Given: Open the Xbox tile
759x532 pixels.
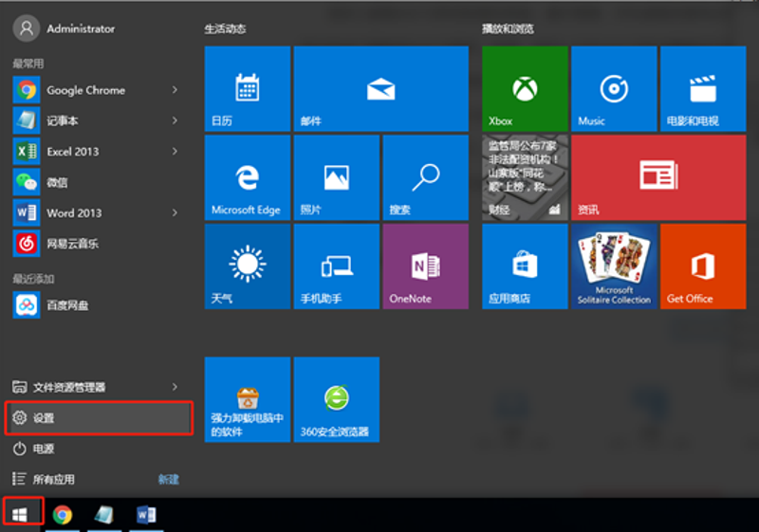Looking at the screenshot, I should coord(525,89).
